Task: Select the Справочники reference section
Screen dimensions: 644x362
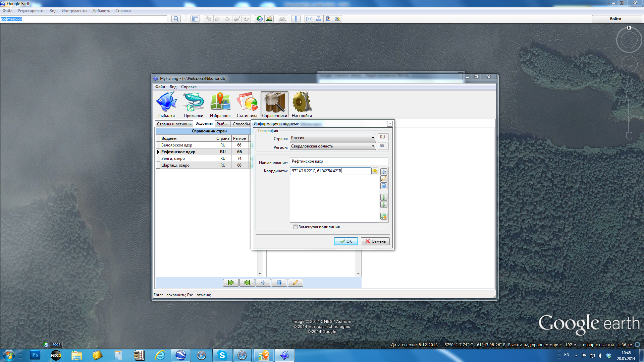Action: coord(274,105)
